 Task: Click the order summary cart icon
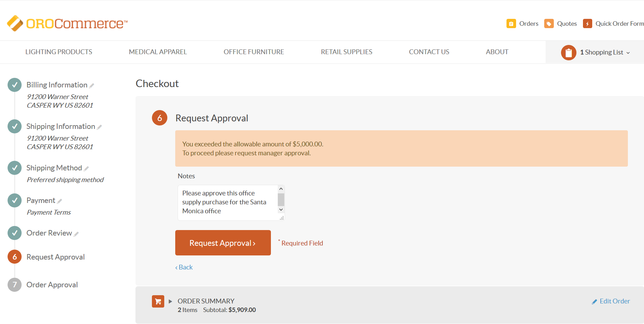tap(158, 301)
